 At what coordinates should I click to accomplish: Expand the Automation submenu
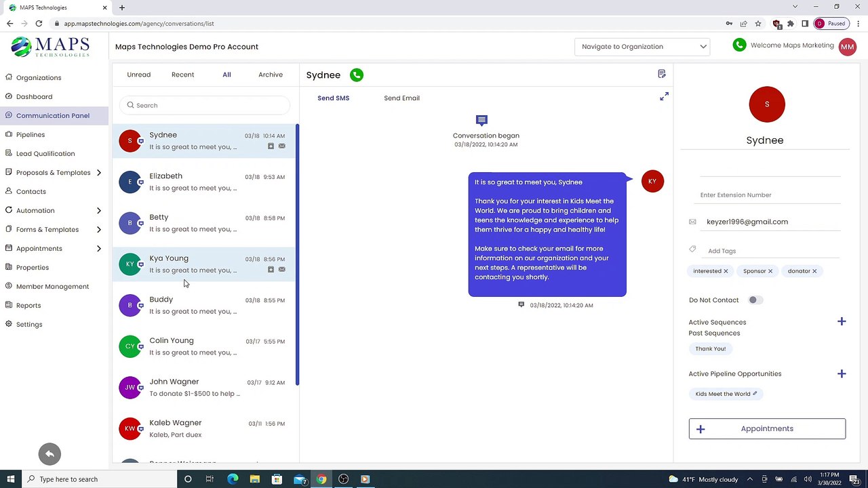(98, 211)
